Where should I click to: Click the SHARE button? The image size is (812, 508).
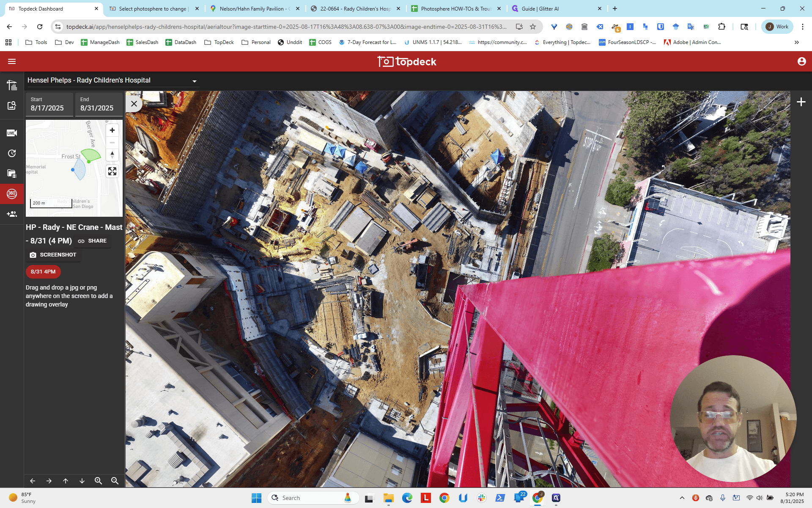tap(92, 241)
